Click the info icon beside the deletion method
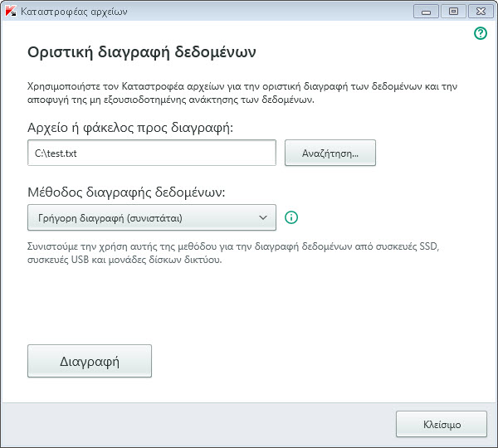Viewport: 498px width, 448px height. click(x=291, y=217)
